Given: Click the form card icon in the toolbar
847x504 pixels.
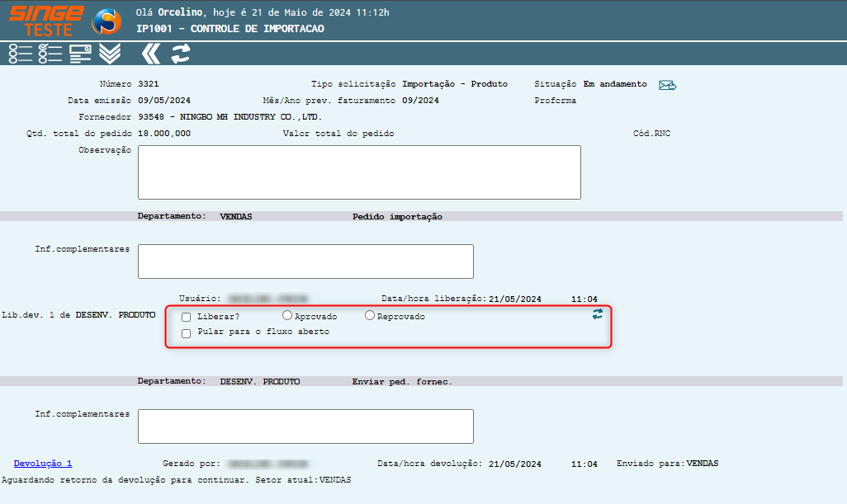Looking at the screenshot, I should 80,54.
